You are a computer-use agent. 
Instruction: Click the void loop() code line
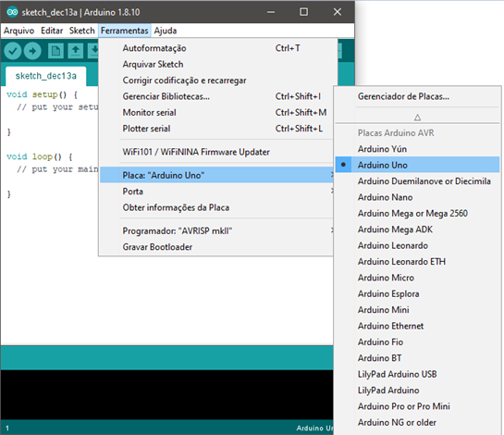tap(40, 156)
